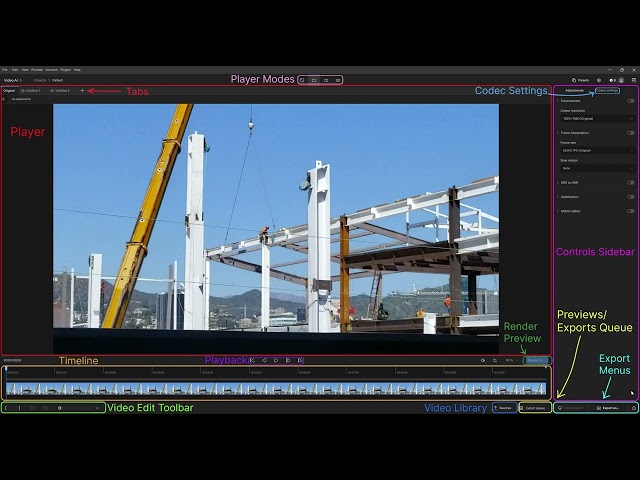Click the Render preview button
Image resolution: width=640 pixels, height=480 pixels.
(536, 360)
